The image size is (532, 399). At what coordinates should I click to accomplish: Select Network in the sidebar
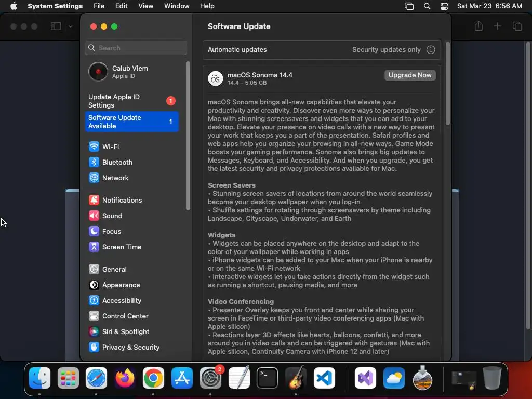coord(131,178)
